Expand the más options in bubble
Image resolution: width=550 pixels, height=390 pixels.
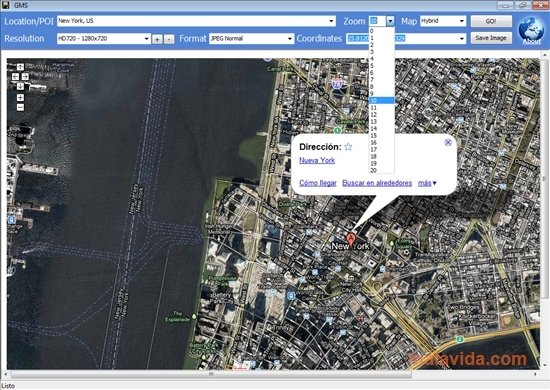(427, 183)
